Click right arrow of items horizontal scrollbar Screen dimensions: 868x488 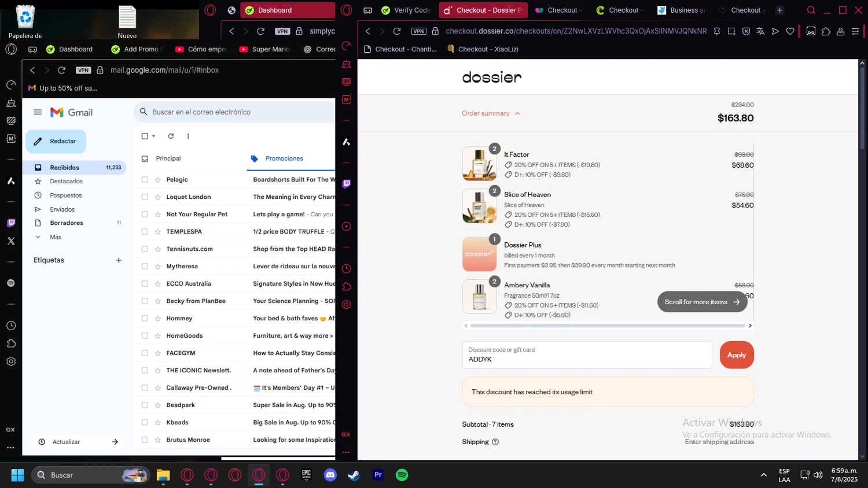coord(750,326)
